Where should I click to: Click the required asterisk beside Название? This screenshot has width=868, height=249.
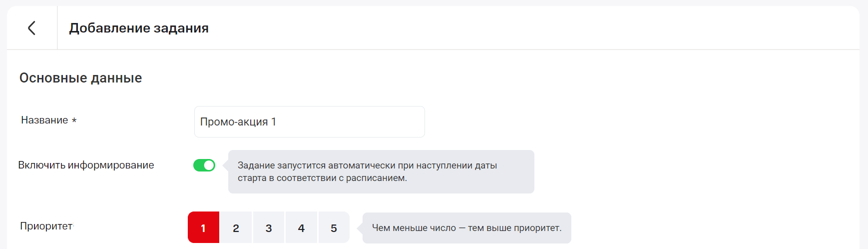coord(74,120)
